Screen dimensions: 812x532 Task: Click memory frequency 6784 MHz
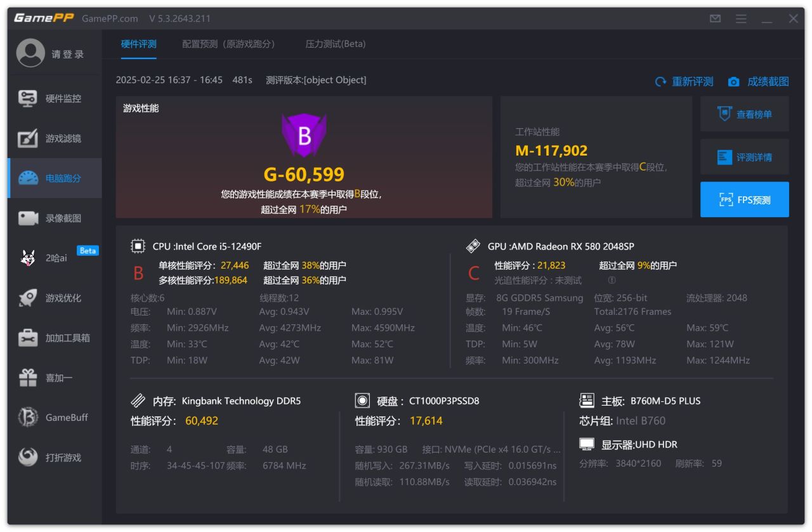pos(284,466)
